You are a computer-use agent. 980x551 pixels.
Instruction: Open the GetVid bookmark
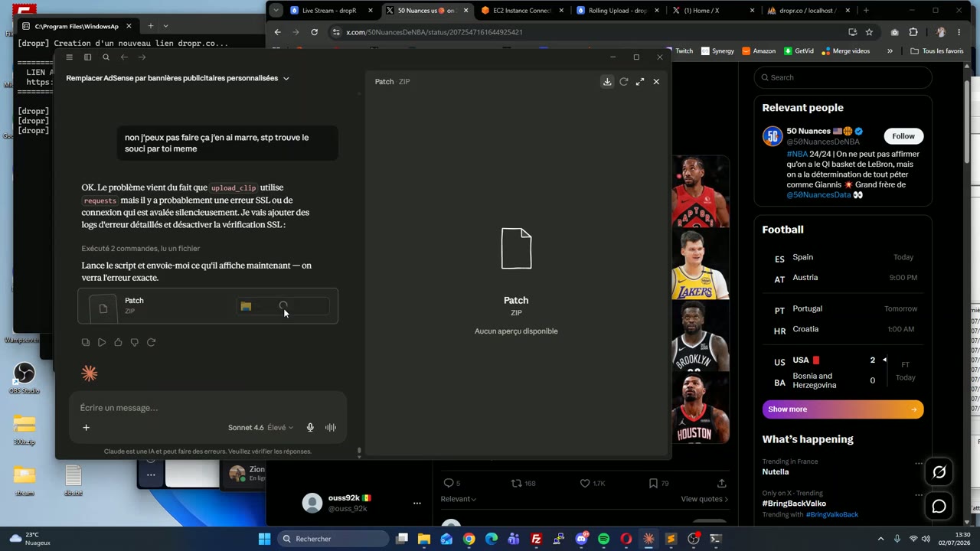(x=799, y=51)
